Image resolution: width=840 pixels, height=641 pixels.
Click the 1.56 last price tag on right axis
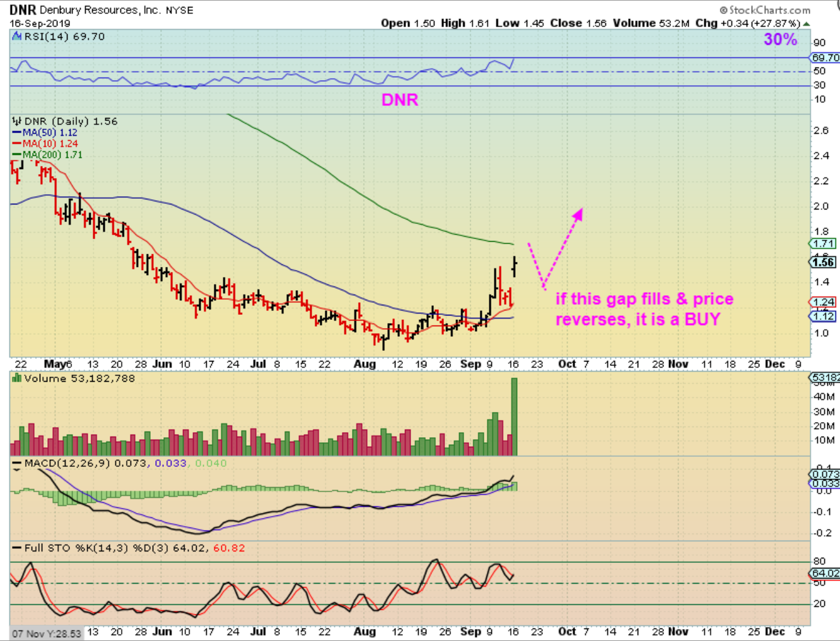coord(823,262)
